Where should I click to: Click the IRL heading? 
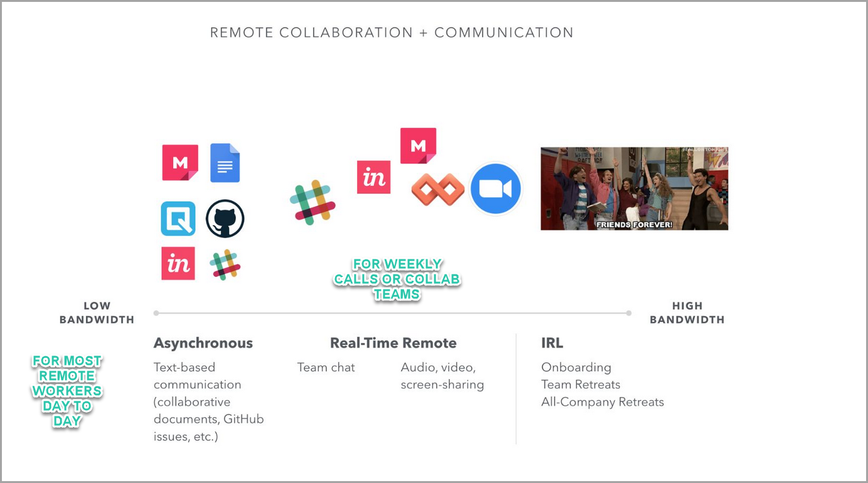(x=552, y=343)
